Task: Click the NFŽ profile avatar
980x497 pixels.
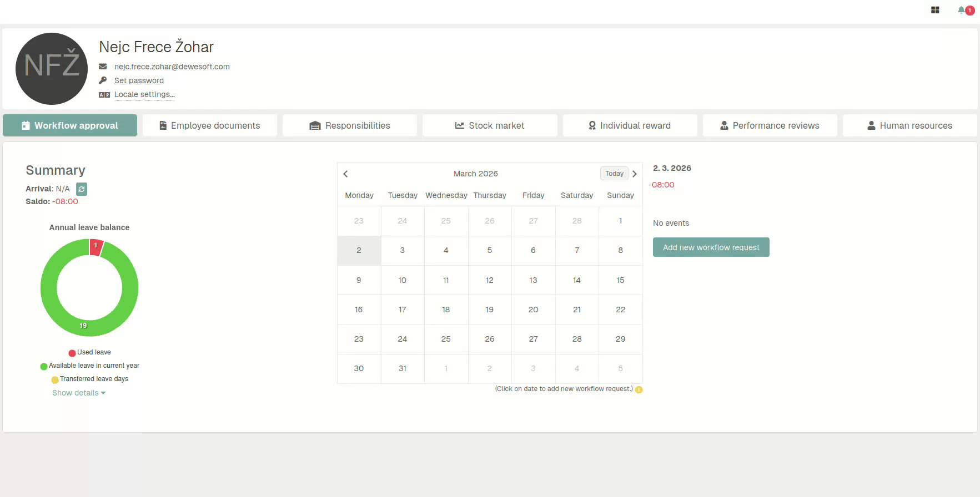Action: click(52, 69)
